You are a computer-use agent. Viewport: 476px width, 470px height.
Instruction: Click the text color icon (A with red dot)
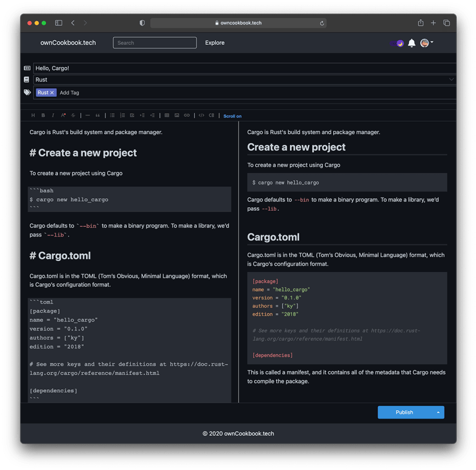coord(63,115)
